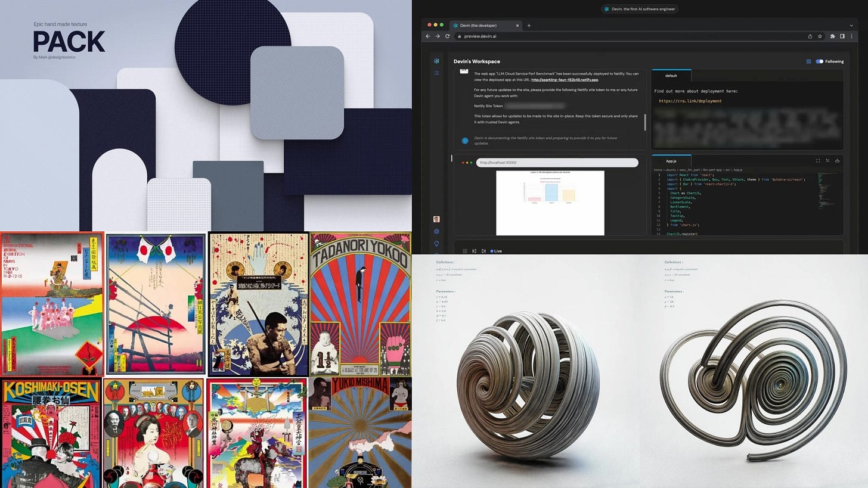Open the Yukio Mishima poster thumbnail

click(x=360, y=433)
